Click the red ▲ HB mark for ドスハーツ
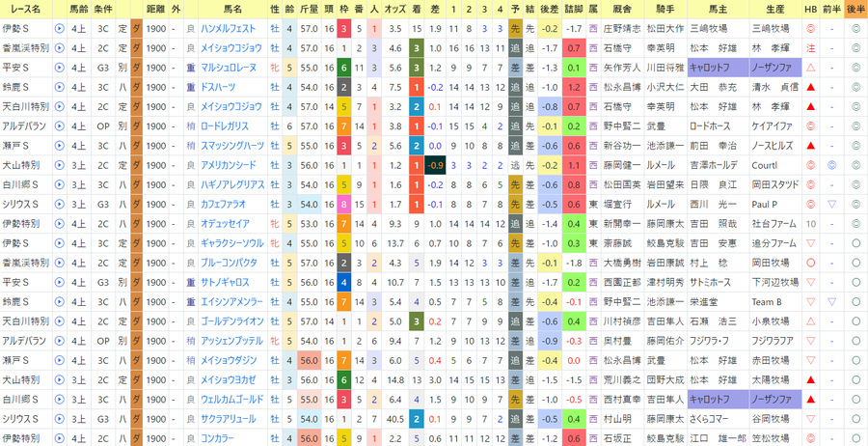Screen dimensions: 868x446 point(811,87)
